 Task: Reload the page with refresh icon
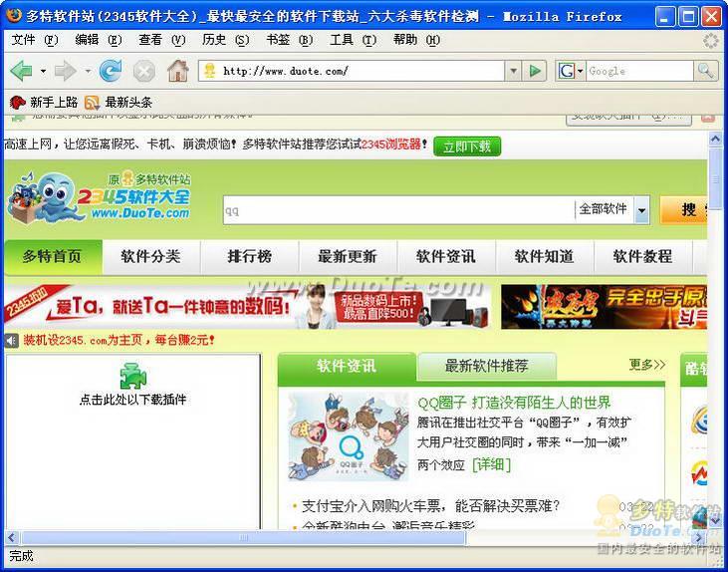(111, 71)
